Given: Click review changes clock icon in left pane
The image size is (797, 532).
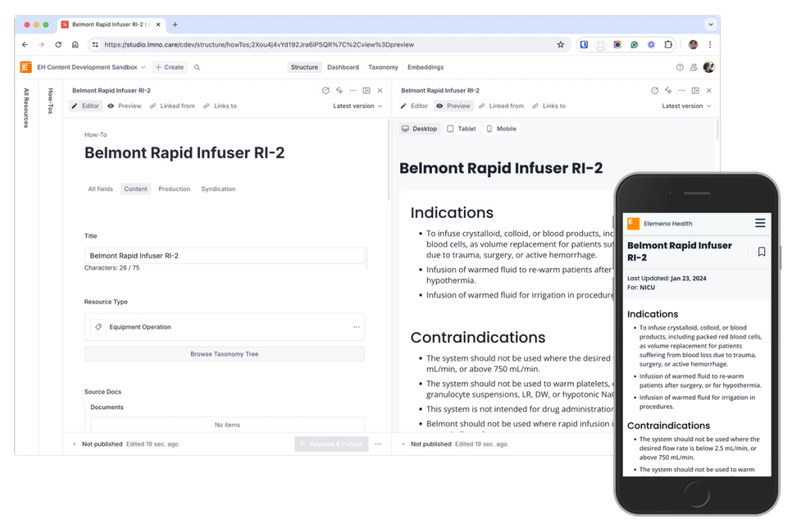Looking at the screenshot, I should click(x=326, y=90).
